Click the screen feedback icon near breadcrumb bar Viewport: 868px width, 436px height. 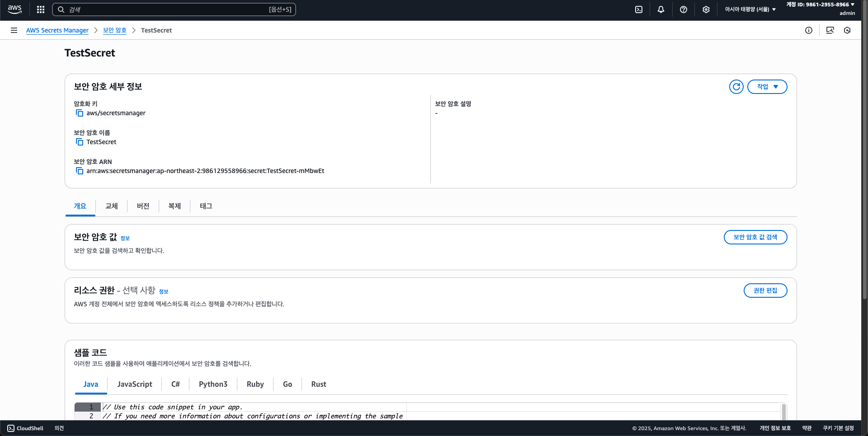[x=830, y=30]
